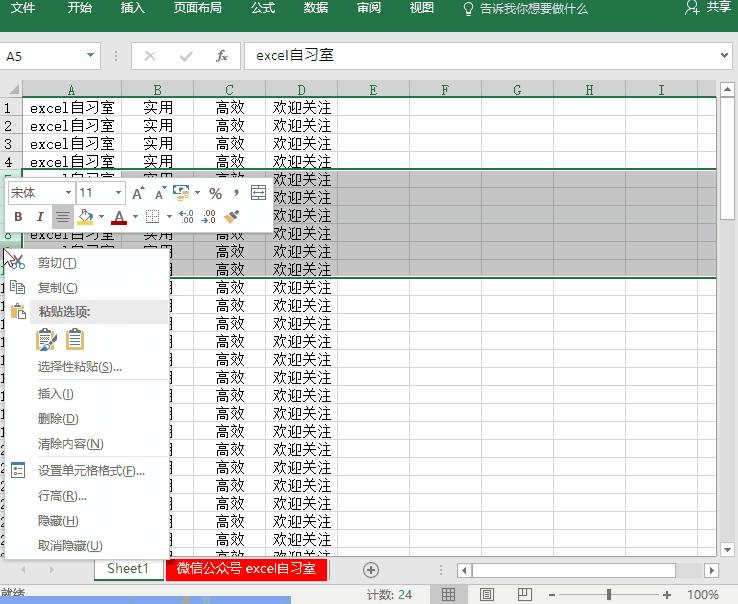Screen dimensions: 738x604
Task: Select the format painter brush
Action: point(232,217)
